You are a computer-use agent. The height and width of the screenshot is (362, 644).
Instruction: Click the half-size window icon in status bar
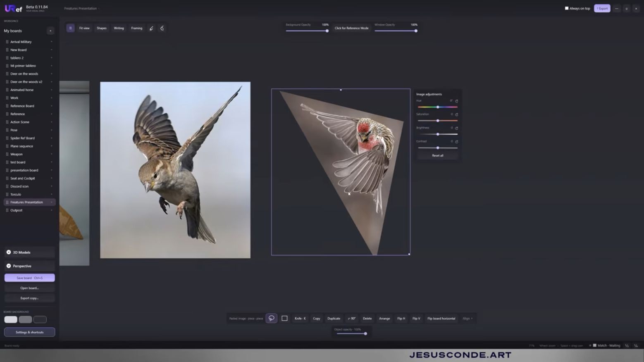tap(627, 345)
